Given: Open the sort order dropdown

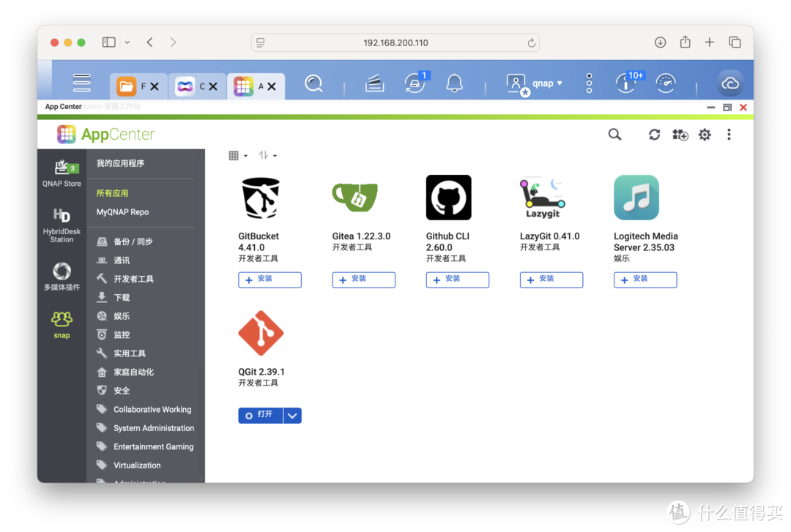Looking at the screenshot, I should (267, 155).
